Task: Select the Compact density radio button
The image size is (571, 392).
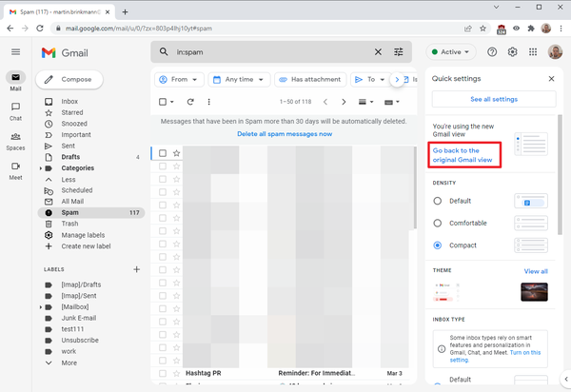Action: tap(438, 245)
